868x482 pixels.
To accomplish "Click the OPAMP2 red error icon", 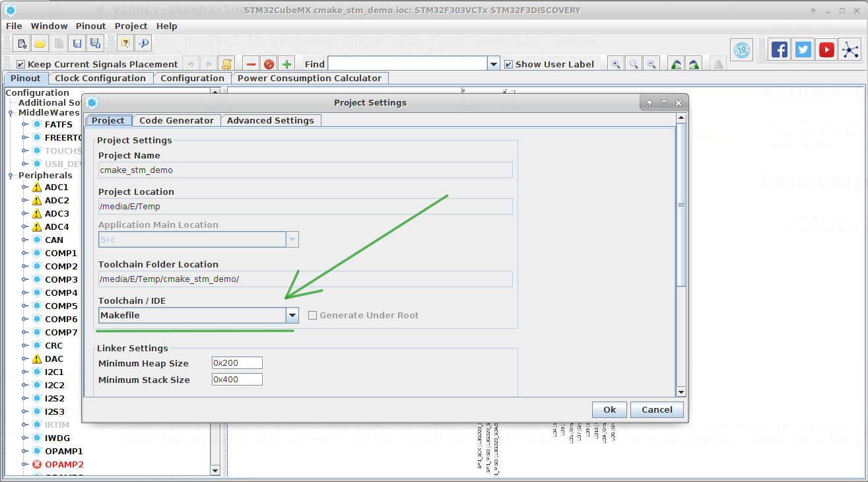I will (37, 465).
